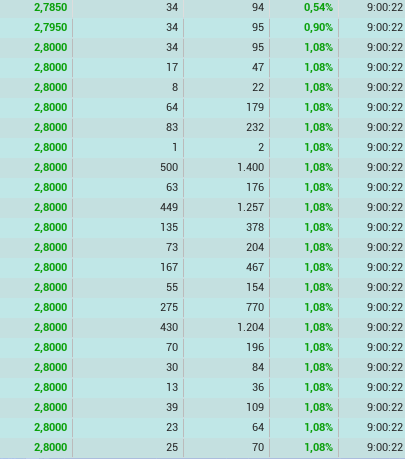This screenshot has width=405, height=459.
Task: Select the trade with volume 1
Action: pyautogui.click(x=202, y=147)
